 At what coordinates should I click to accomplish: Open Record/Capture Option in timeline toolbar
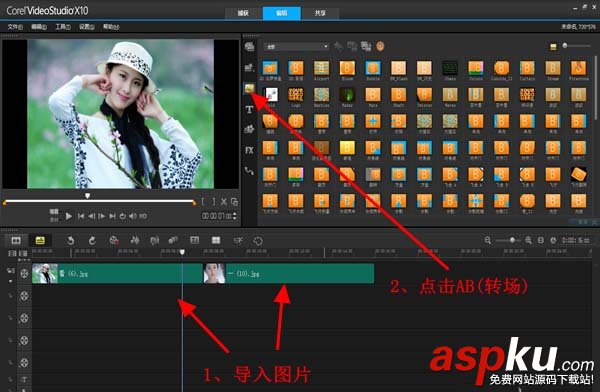(114, 240)
